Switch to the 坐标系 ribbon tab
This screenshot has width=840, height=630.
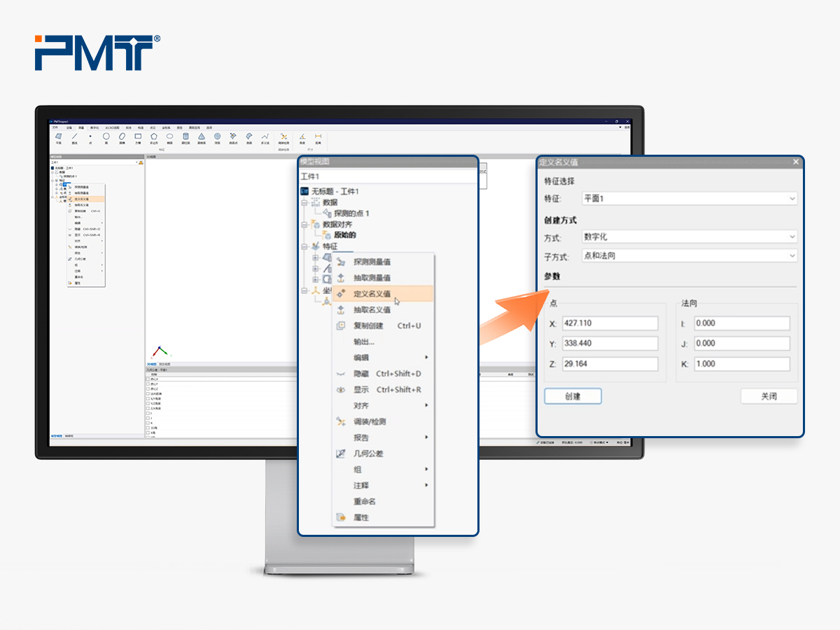pyautogui.click(x=166, y=127)
